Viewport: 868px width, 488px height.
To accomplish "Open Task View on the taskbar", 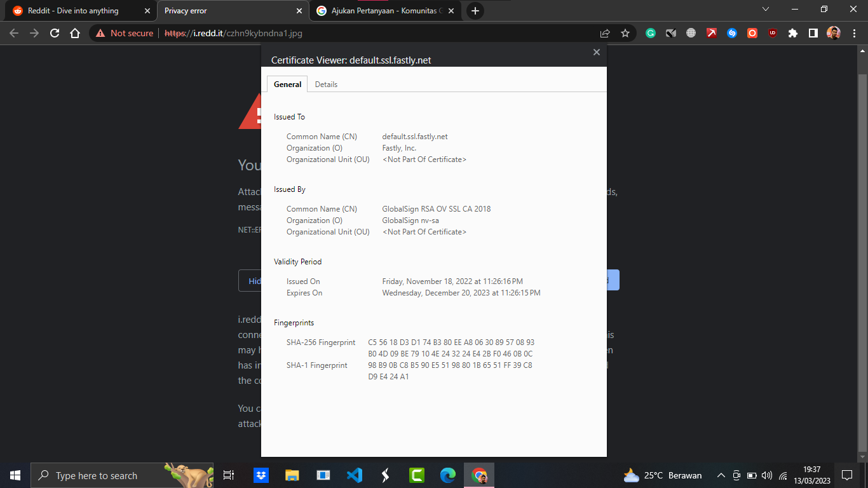I will [229, 475].
